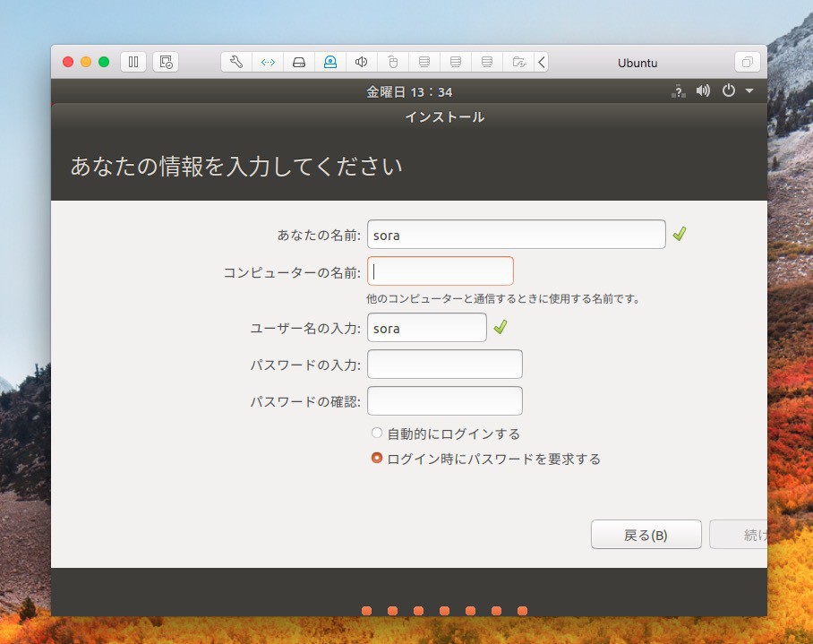The image size is (813, 644).
Task: Enter full screen view using top-right window icon
Action: [x=747, y=62]
